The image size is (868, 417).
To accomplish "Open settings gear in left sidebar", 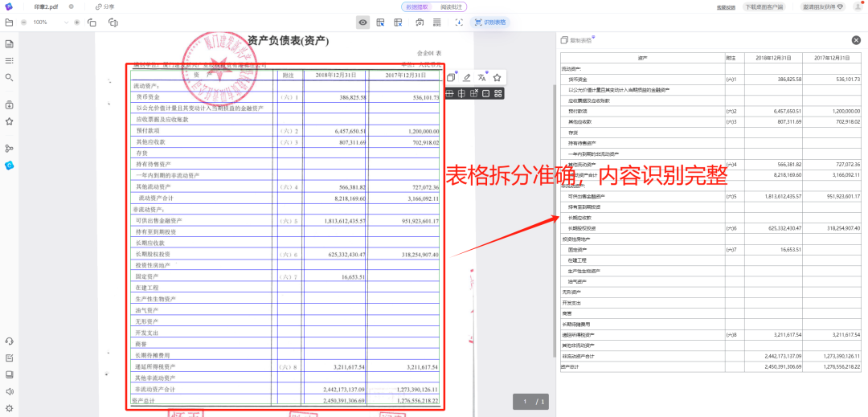I will pyautogui.click(x=9, y=409).
